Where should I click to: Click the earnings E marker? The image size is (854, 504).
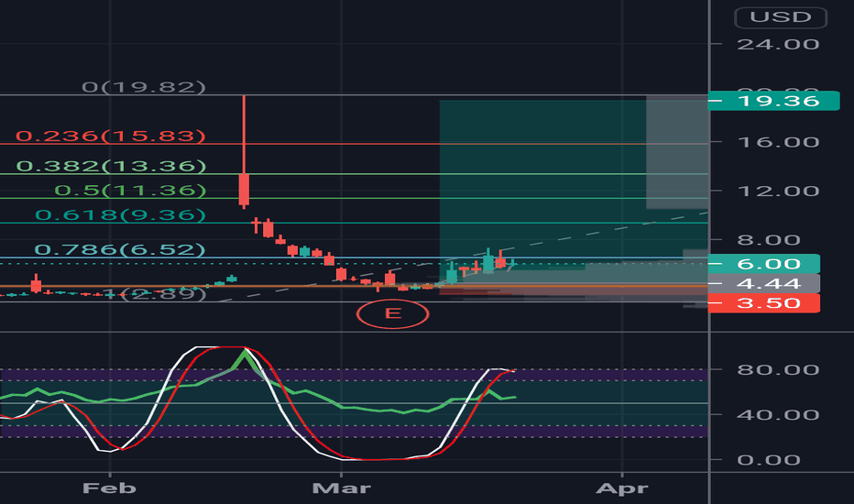pyautogui.click(x=393, y=313)
